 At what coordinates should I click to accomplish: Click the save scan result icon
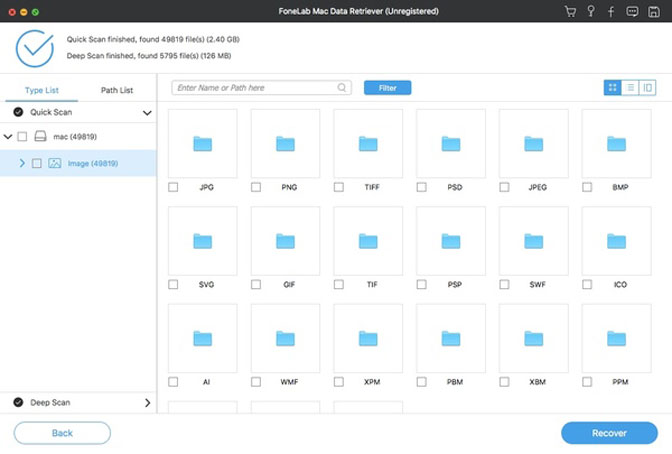(654, 11)
